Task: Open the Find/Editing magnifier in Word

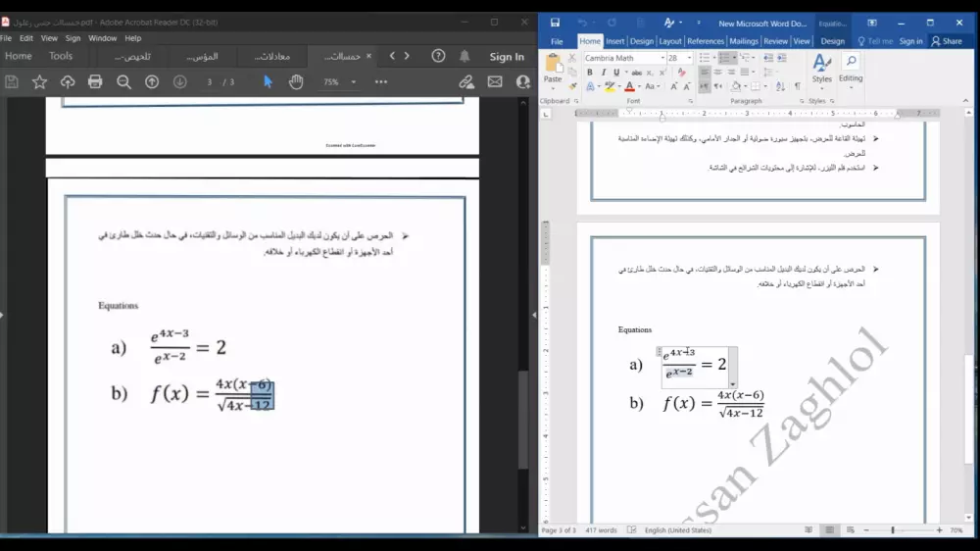Action: point(851,62)
